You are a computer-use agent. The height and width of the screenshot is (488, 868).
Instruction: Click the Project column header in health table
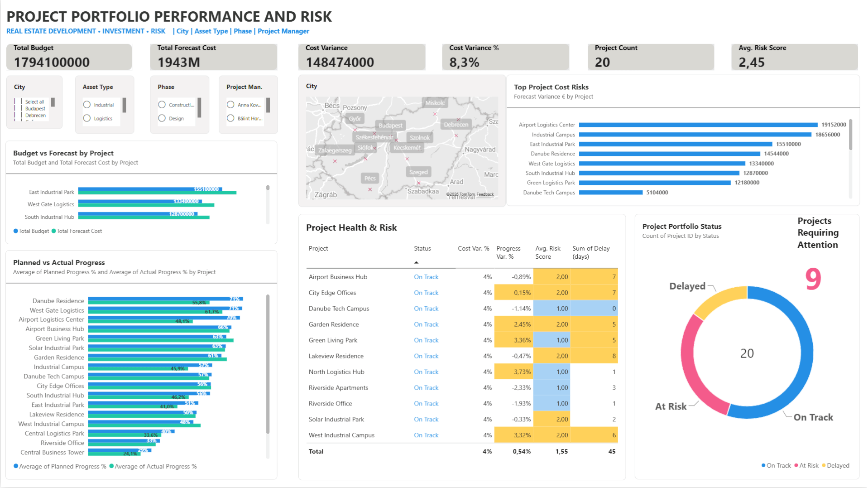318,248
